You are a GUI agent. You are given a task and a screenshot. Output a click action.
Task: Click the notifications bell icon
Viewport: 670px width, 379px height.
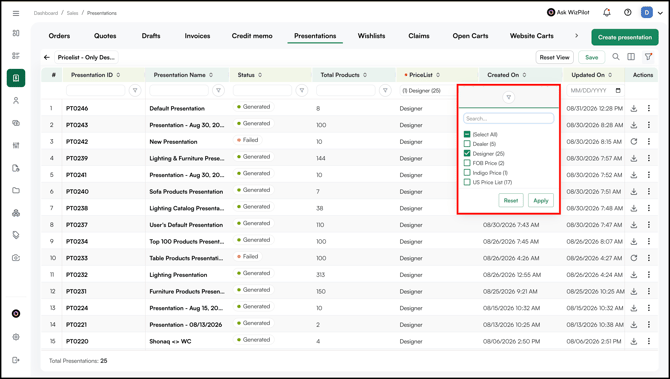tap(606, 12)
